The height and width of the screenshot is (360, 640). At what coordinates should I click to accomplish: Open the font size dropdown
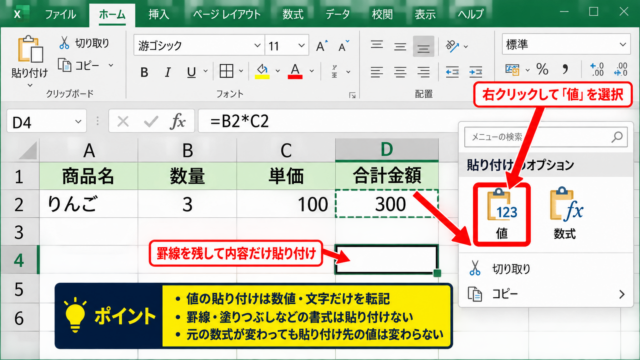(301, 45)
